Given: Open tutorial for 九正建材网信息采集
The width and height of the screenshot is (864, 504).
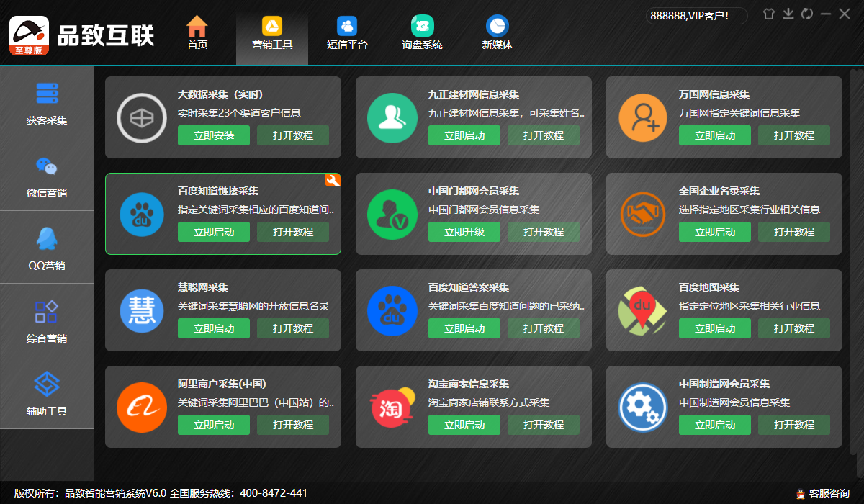Looking at the screenshot, I should tap(544, 135).
